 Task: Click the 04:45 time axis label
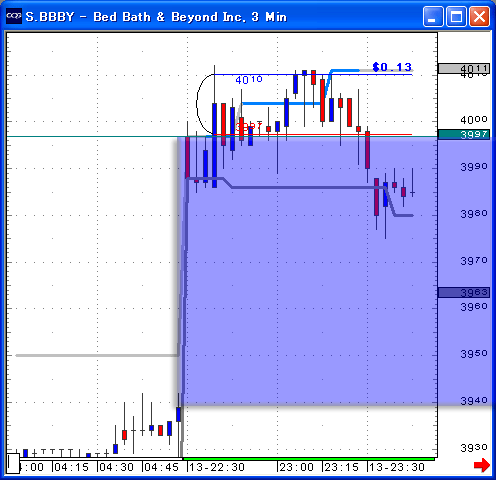[162, 467]
